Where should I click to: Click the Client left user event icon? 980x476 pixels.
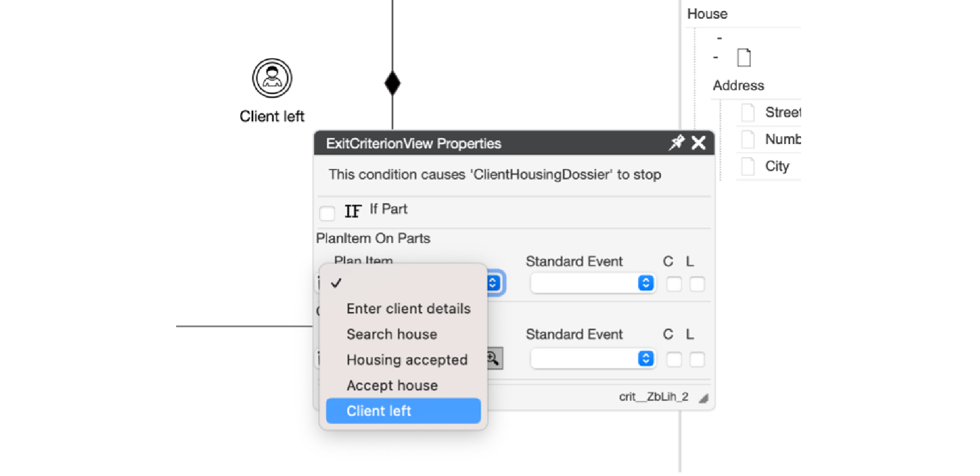click(272, 78)
